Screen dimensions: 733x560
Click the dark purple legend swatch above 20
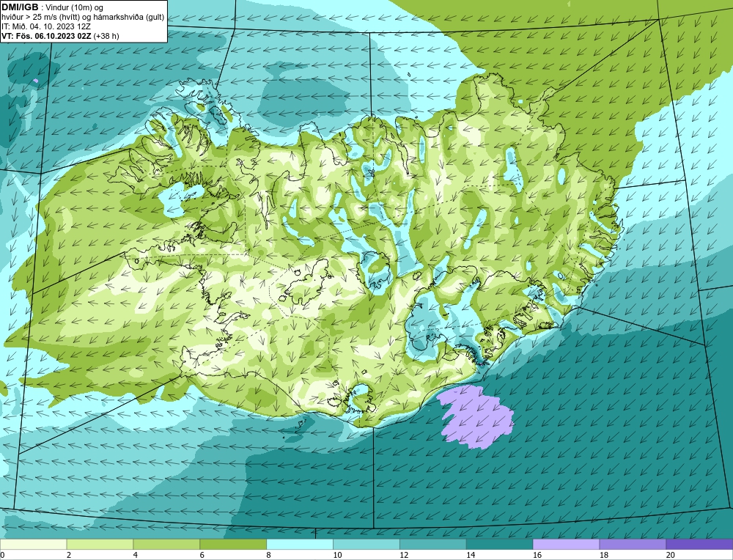pyautogui.click(x=699, y=544)
